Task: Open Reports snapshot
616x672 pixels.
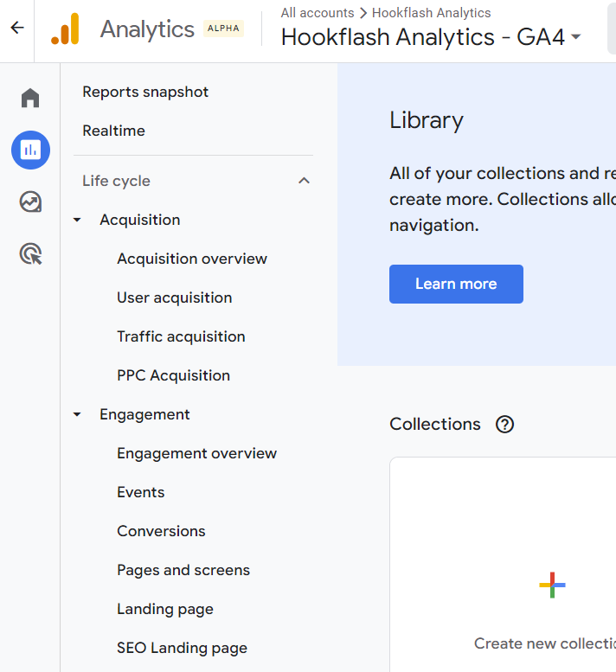Action: point(145,92)
